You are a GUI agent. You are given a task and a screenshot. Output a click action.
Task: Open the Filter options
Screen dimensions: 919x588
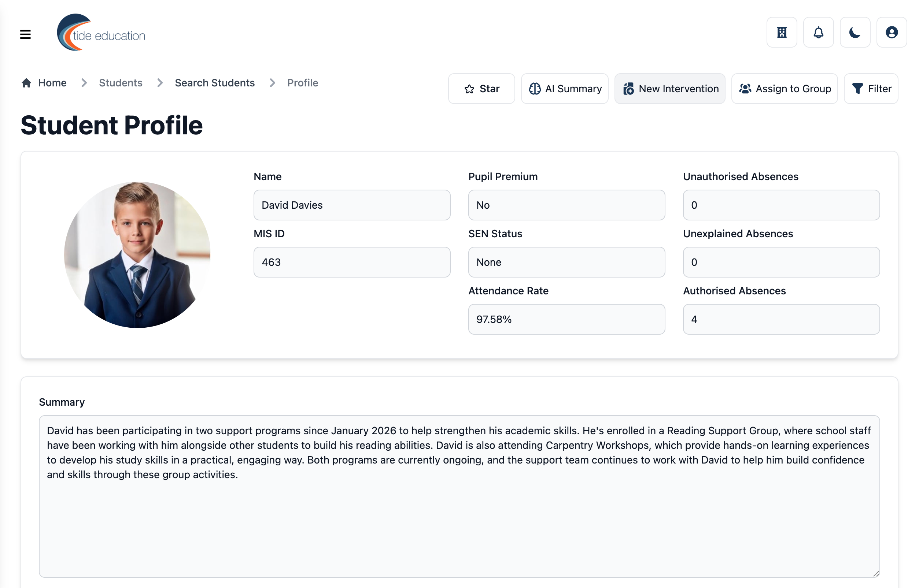coord(871,89)
